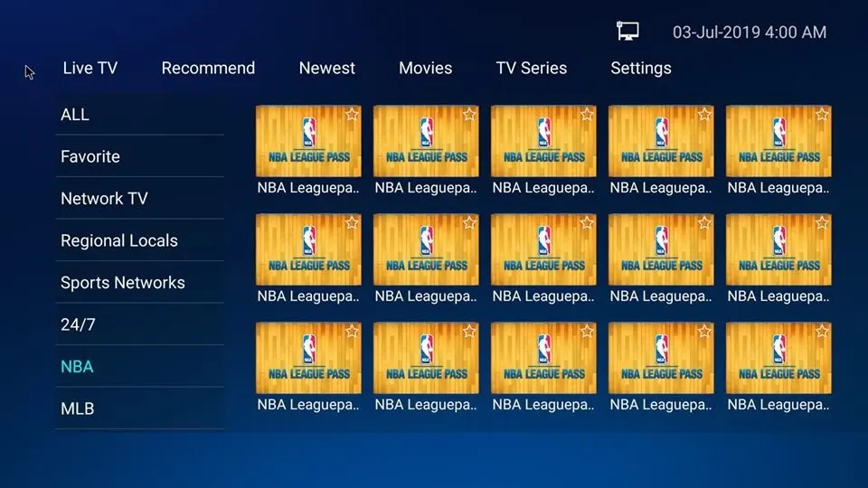Viewport: 868px width, 488px height.
Task: Select the 24/7 category
Action: click(x=140, y=324)
